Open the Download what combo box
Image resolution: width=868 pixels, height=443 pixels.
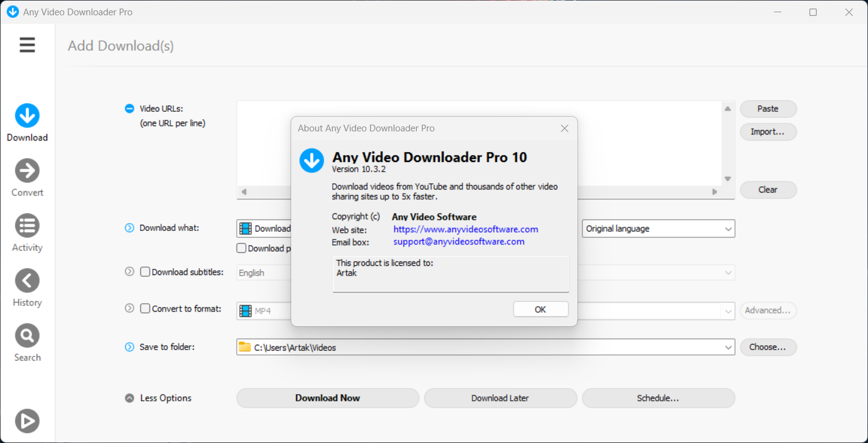[264, 229]
